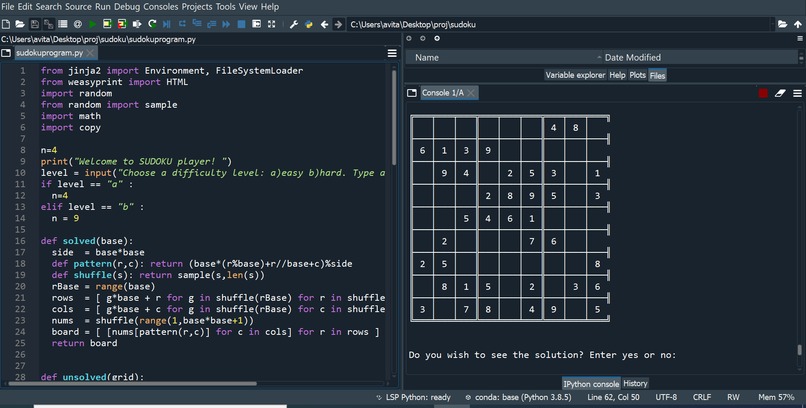Viewport: 806px width, 408px height.
Task: Click the Open file folder icon
Action: [20, 24]
